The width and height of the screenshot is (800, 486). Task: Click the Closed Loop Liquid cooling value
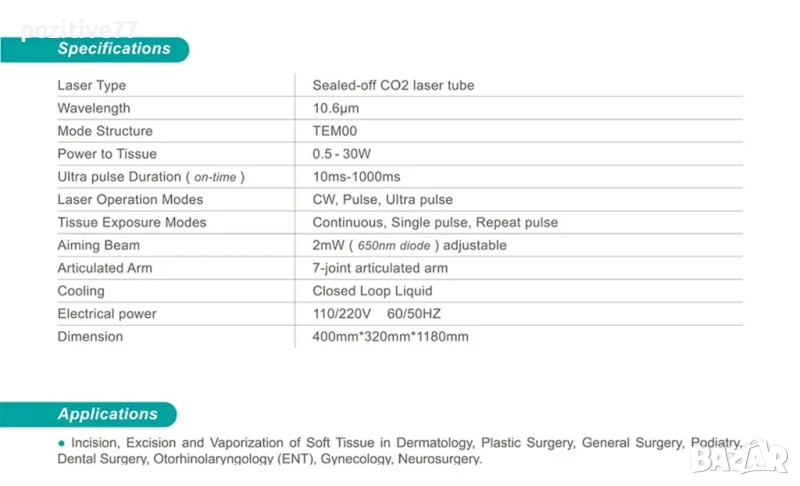tap(372, 291)
